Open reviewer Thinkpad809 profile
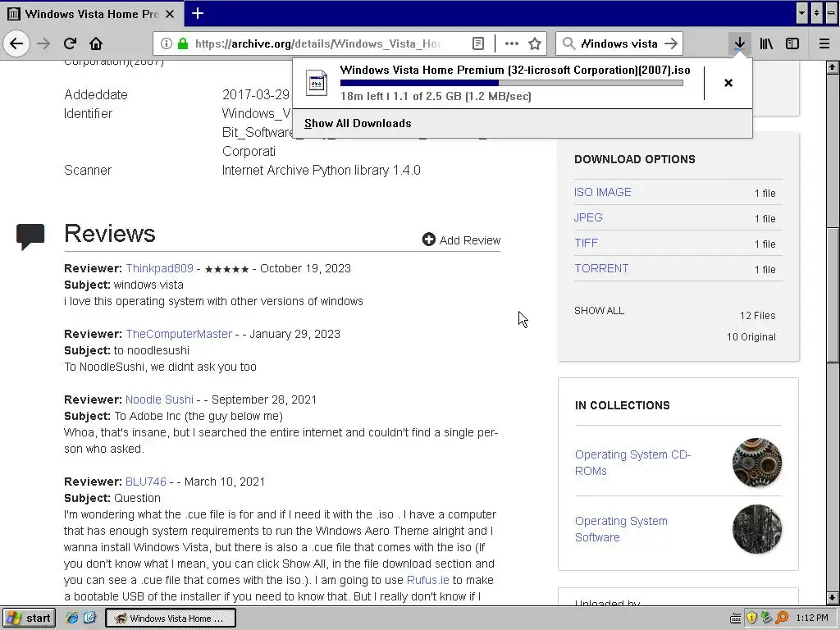This screenshot has height=630, width=840. tap(159, 268)
